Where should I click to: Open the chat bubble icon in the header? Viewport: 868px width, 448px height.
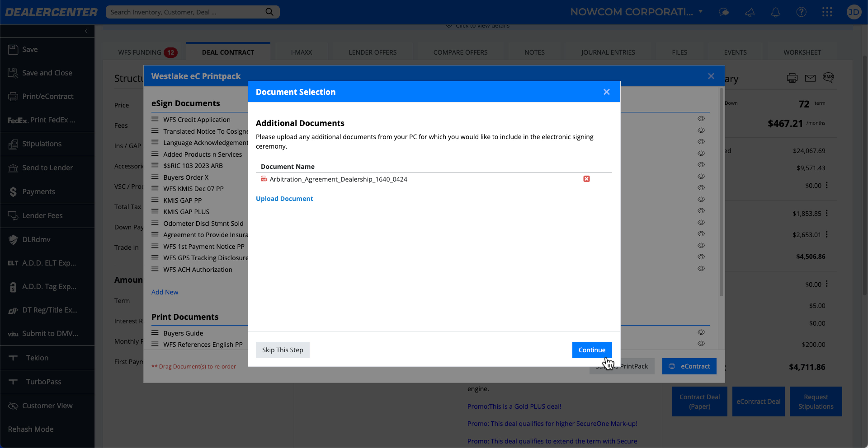(724, 12)
